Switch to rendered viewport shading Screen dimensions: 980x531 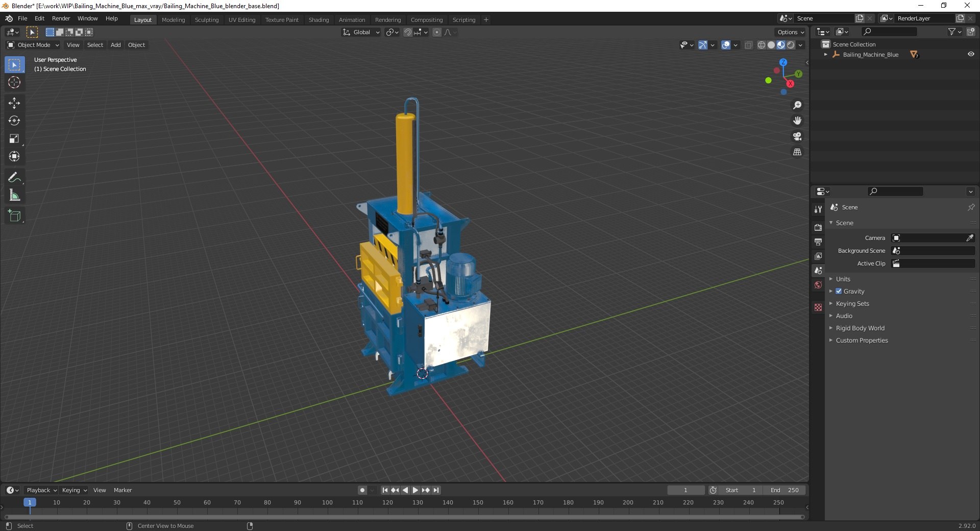point(791,45)
